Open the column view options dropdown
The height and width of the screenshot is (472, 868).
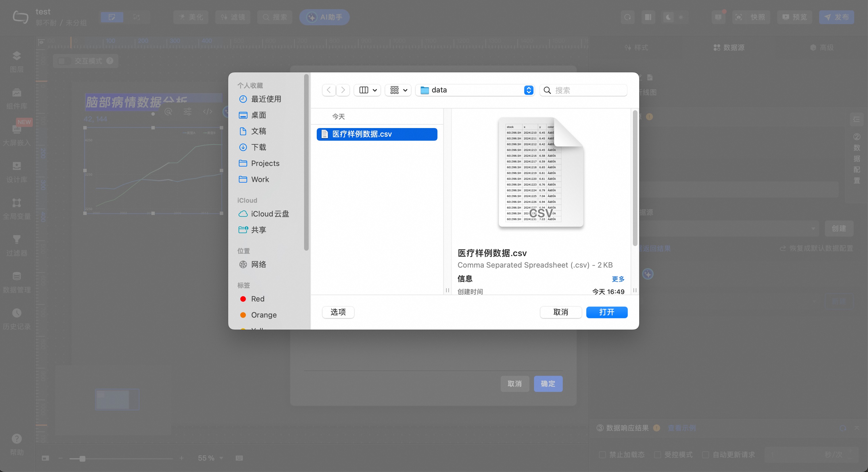tap(367, 90)
